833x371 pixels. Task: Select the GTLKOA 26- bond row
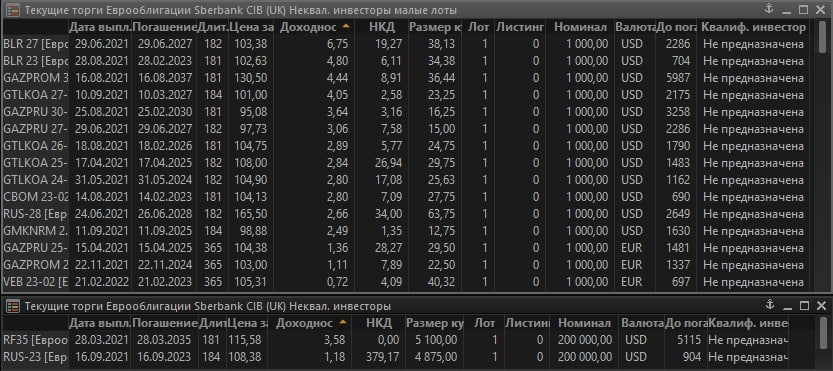click(406, 146)
